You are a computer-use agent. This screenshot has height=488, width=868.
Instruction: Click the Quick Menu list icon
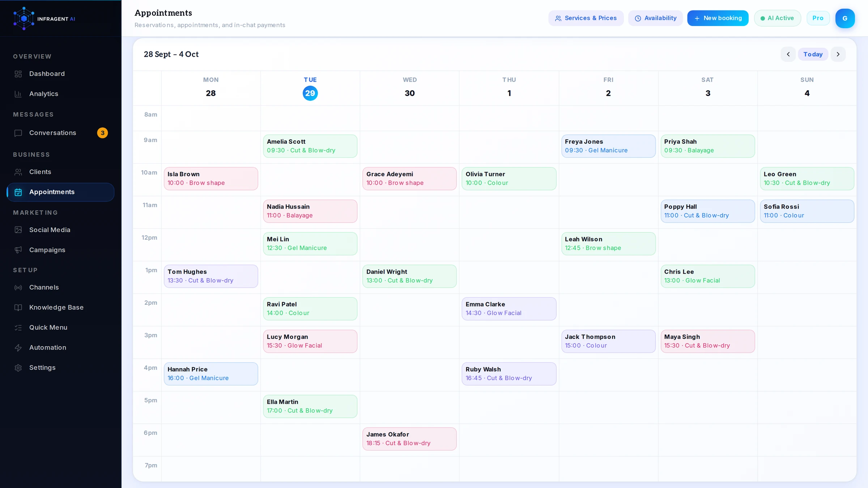pos(18,328)
